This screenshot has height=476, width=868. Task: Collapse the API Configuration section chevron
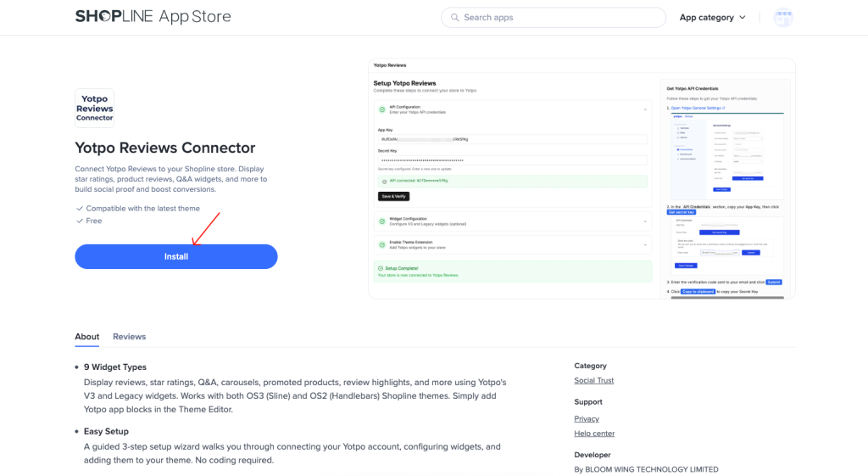(645, 109)
